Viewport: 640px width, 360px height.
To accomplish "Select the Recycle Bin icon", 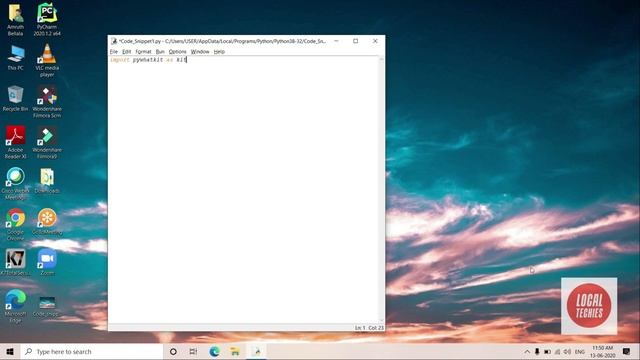I will coord(16,99).
